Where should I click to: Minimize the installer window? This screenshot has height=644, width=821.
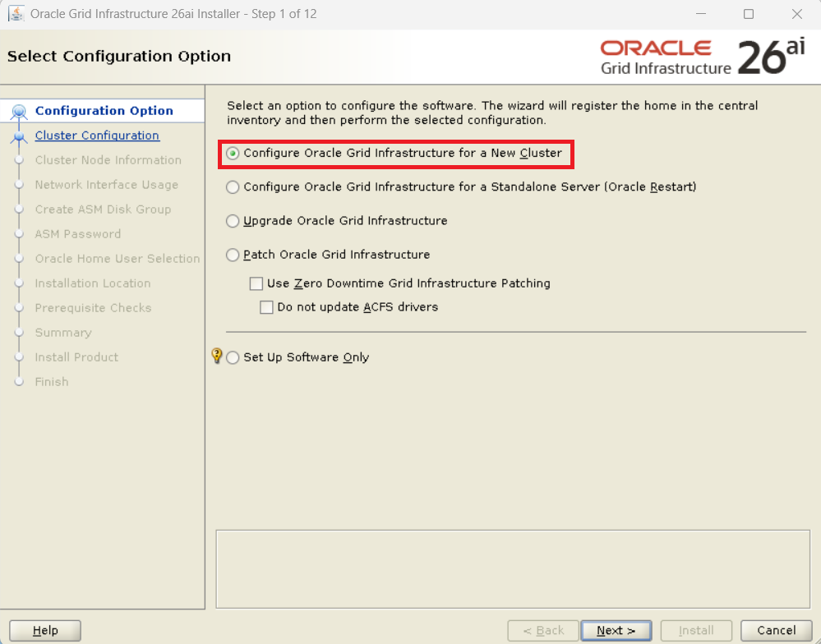click(x=699, y=14)
